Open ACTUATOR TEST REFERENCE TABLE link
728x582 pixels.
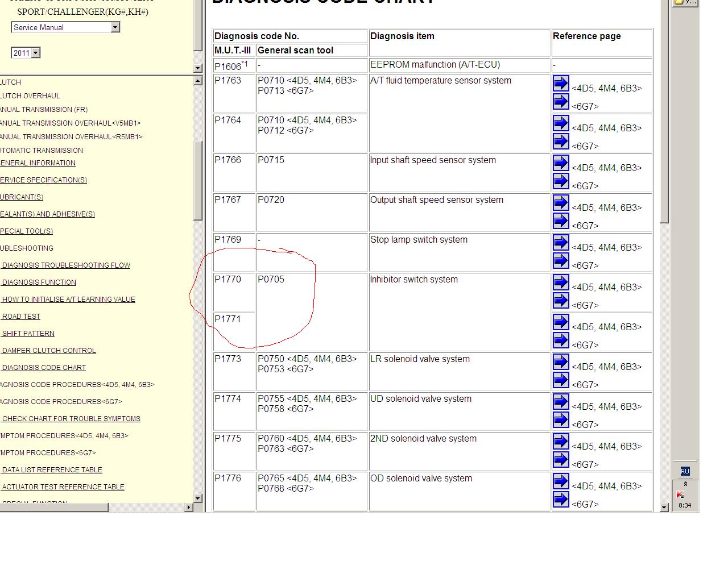[63, 487]
